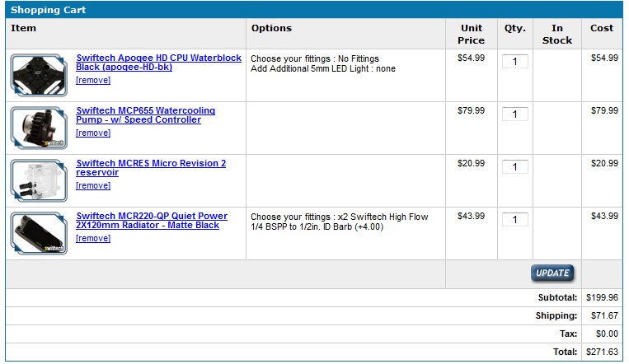
Task: Remove the MCRES Micro reservoir from cart
Action: (93, 185)
